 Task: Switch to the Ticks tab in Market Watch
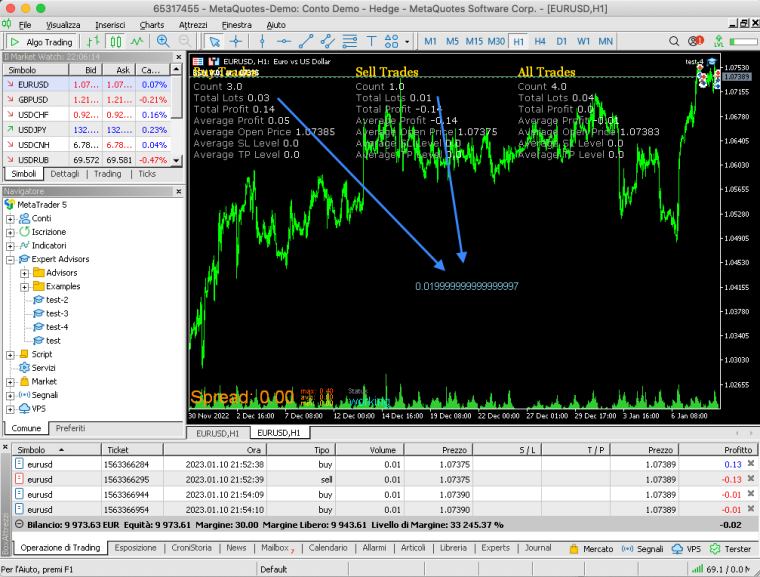click(x=147, y=174)
